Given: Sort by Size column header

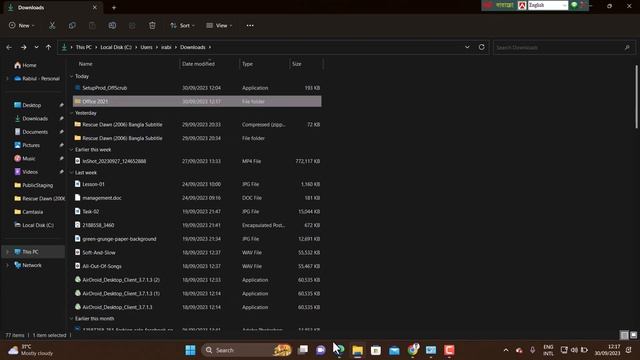Looking at the screenshot, I should (297, 64).
